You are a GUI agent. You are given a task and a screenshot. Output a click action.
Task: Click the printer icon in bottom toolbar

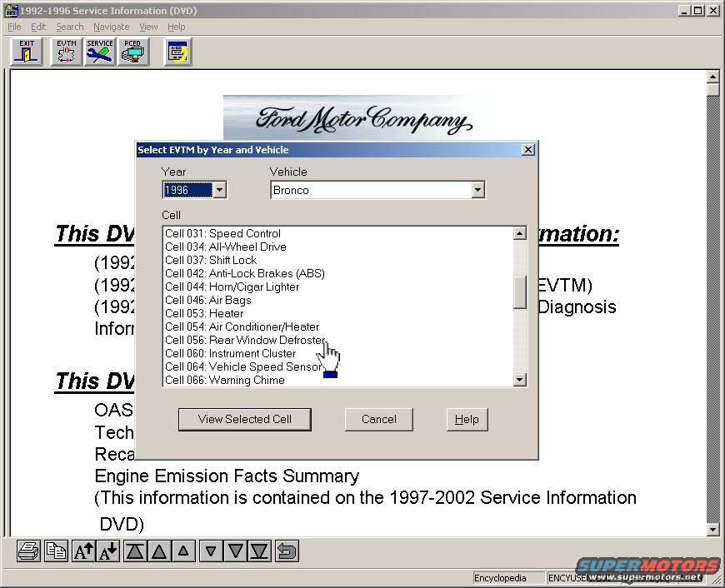[29, 551]
